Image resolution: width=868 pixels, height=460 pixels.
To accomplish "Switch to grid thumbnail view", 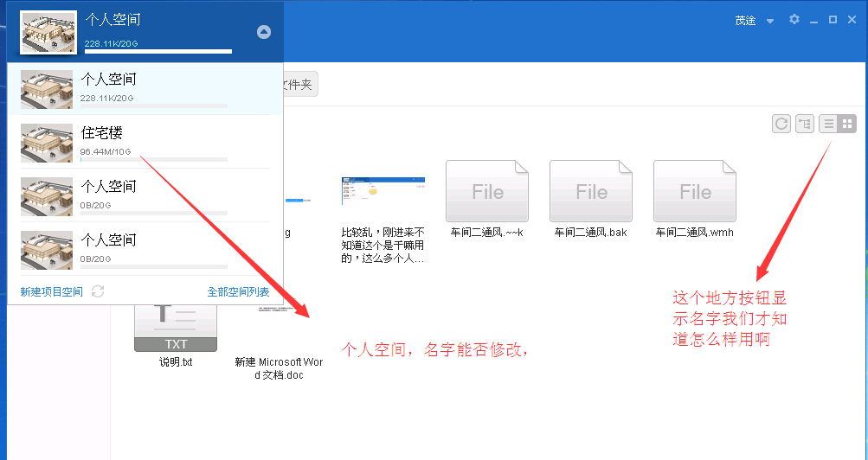I will [x=847, y=125].
